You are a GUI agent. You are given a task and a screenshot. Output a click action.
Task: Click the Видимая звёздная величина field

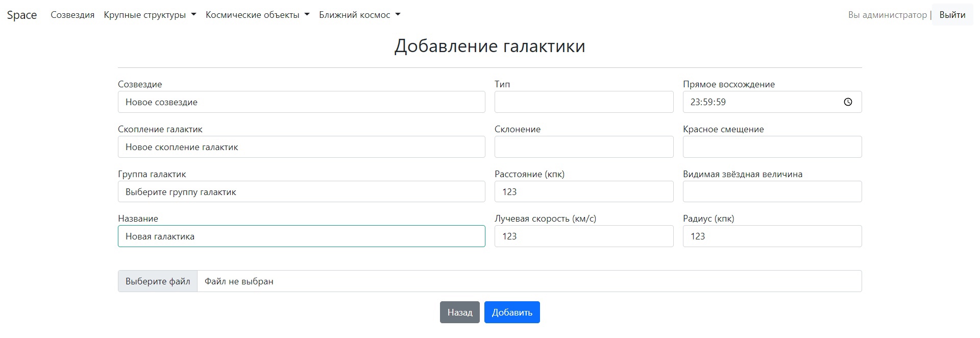(x=772, y=192)
